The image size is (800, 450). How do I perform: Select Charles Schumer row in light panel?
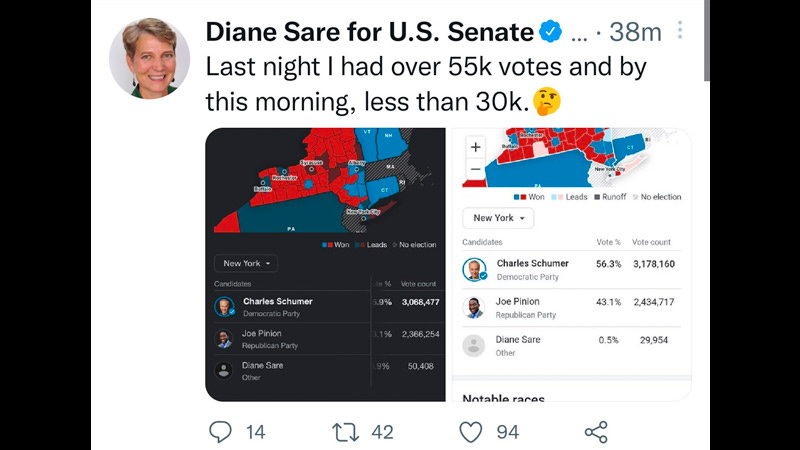(571, 269)
